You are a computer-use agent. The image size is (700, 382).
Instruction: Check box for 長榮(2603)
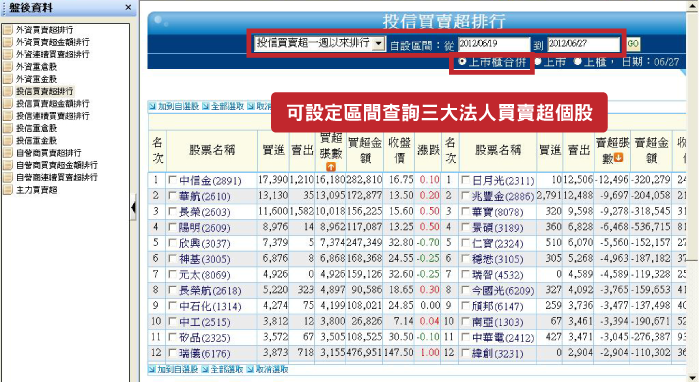172,212
